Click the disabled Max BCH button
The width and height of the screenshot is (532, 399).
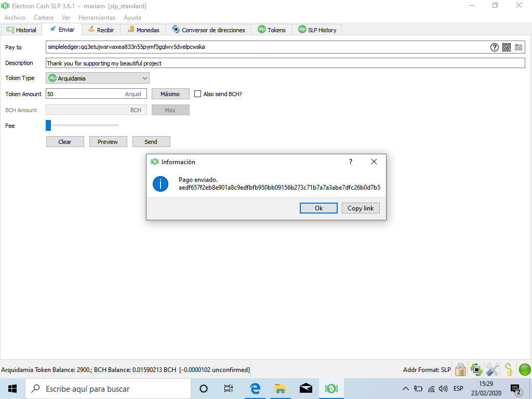tap(170, 110)
